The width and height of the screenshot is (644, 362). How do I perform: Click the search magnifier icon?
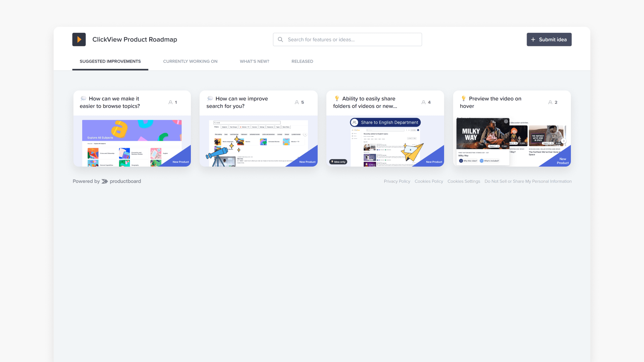pyautogui.click(x=280, y=39)
